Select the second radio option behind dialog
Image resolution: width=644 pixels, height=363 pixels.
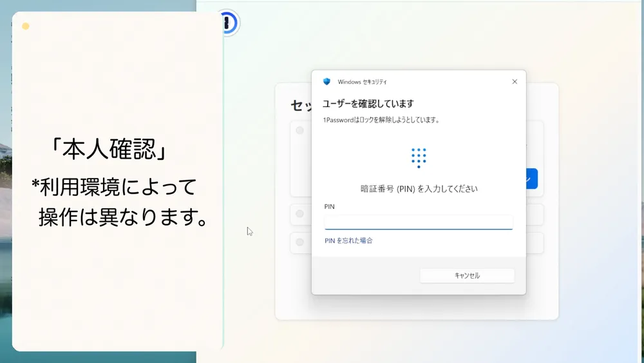[300, 214]
